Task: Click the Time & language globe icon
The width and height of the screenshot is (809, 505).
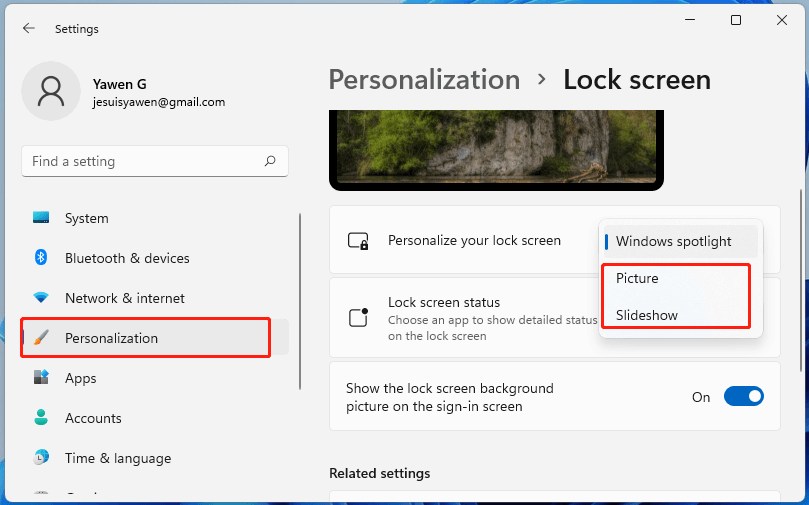Action: tap(41, 458)
